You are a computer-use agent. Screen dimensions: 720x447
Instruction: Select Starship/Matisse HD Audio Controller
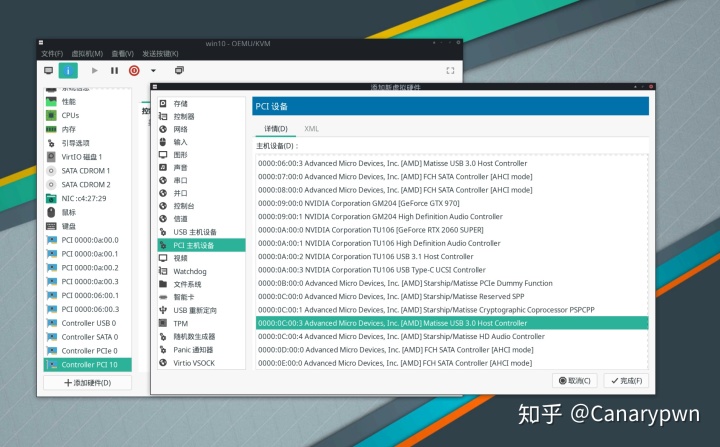click(x=452, y=336)
